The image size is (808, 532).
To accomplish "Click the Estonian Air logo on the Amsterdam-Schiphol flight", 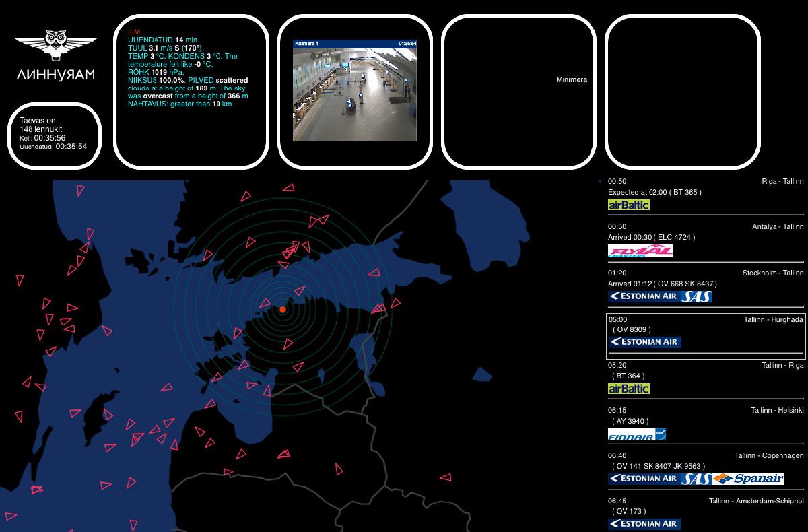I will [x=644, y=523].
